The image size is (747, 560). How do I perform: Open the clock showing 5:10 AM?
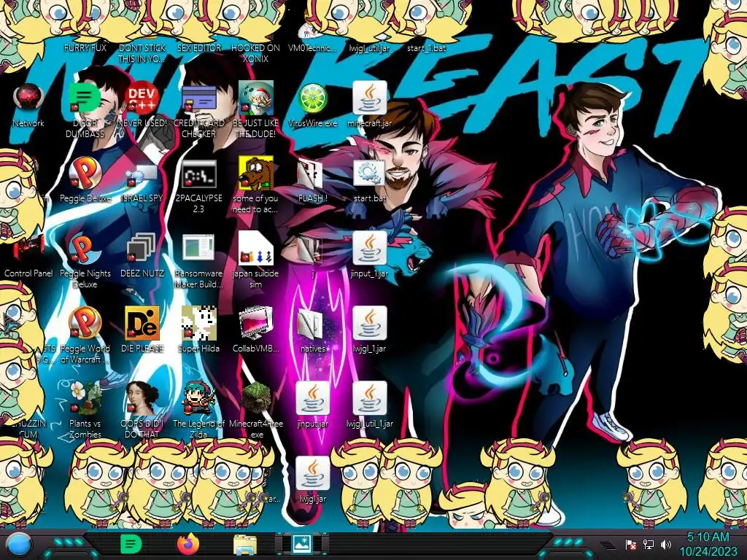(708, 544)
